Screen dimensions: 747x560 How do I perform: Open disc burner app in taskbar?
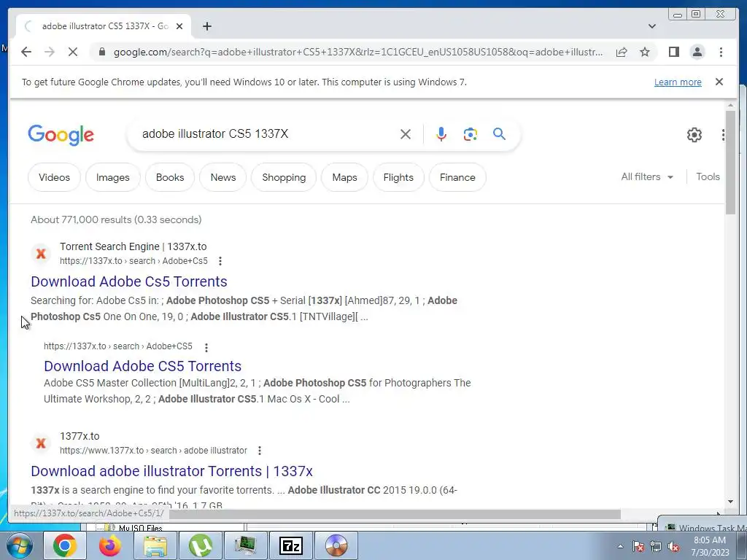336,545
